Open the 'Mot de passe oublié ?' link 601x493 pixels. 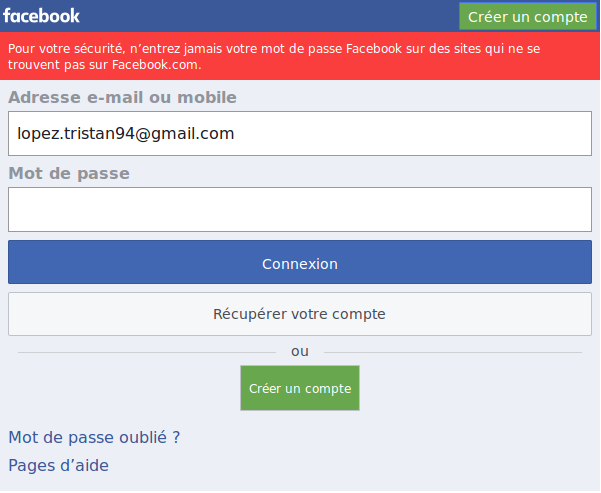(94, 437)
